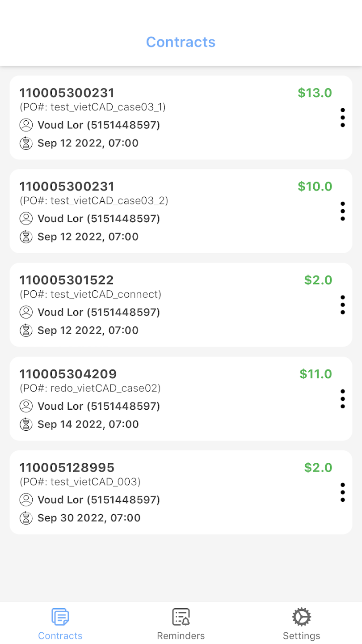The image size is (362, 644).
Task: Click the $2.0 amount on contract 110005301522
Action: (x=318, y=280)
